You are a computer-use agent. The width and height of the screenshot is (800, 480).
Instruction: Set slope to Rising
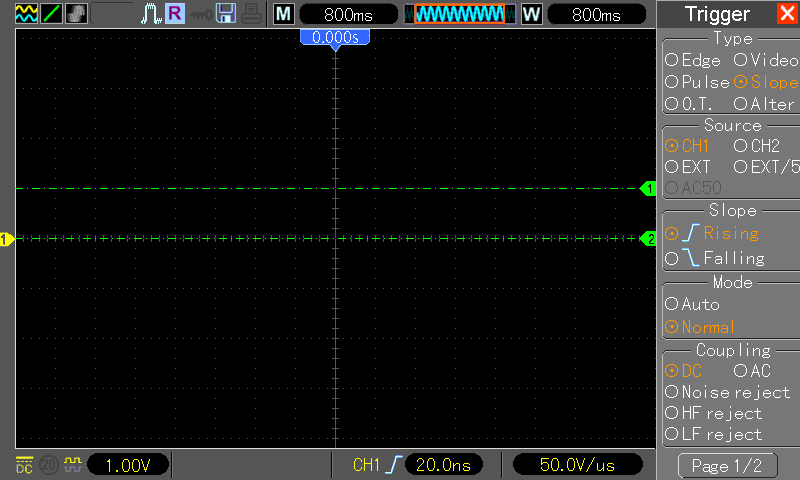(712, 234)
